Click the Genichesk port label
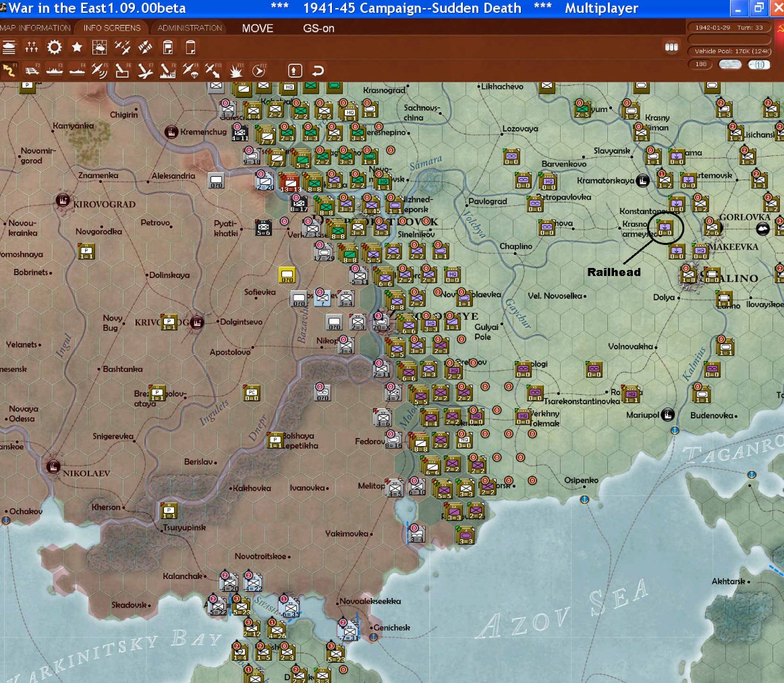 point(392,628)
